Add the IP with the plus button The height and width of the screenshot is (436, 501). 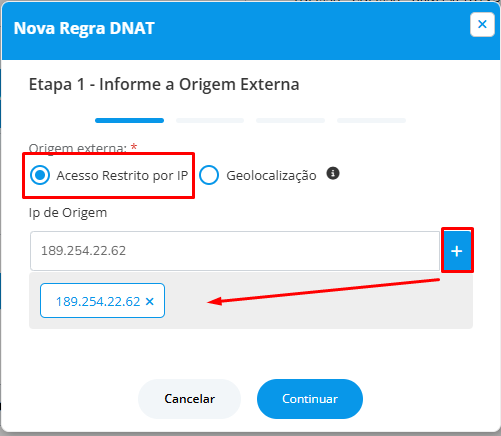(x=457, y=251)
